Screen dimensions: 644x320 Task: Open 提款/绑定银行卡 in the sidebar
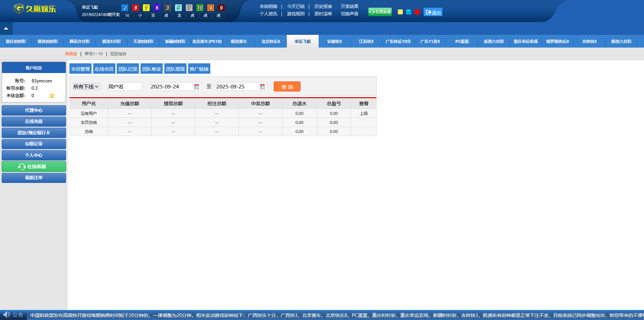coord(34,133)
